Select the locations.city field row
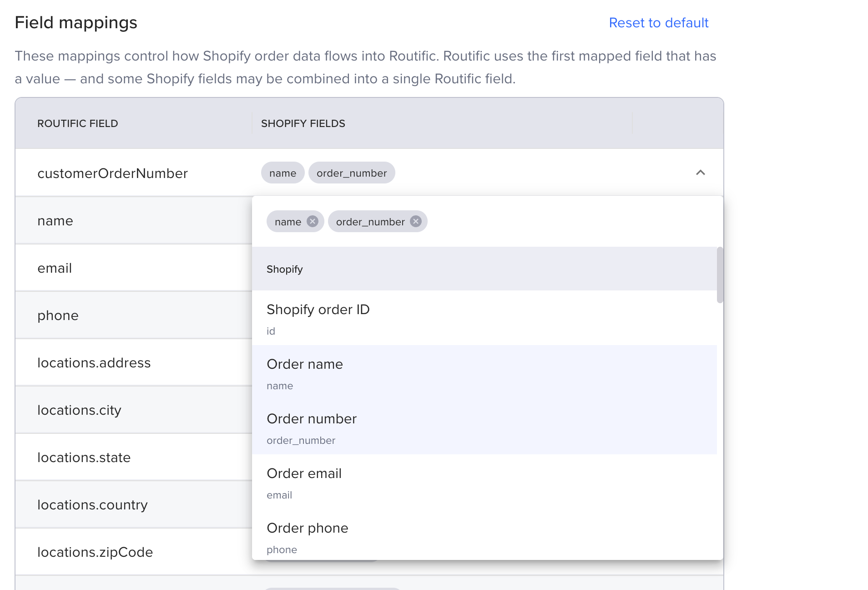 coord(134,410)
